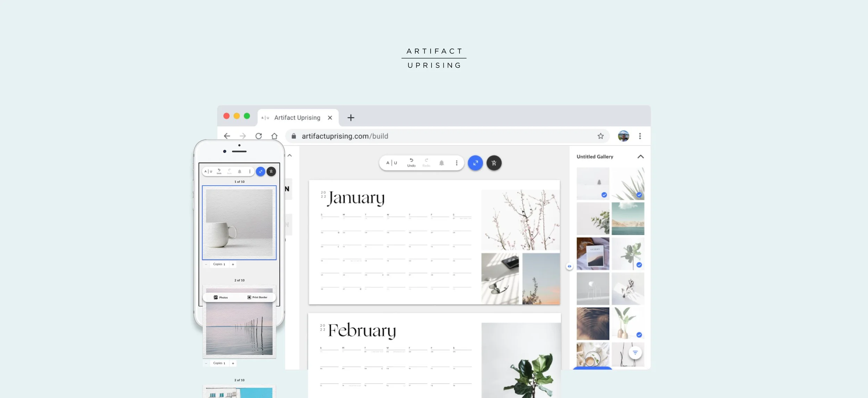Collapse left panel using the up chevron
Screen dimensions: 868x398
click(290, 156)
